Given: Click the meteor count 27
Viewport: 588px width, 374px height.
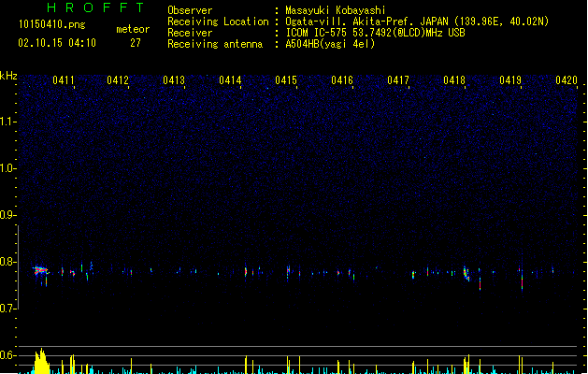Looking at the screenshot, I should [136, 43].
